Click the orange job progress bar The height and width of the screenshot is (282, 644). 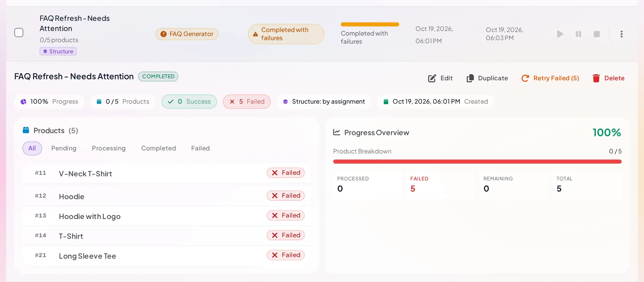coord(370,24)
